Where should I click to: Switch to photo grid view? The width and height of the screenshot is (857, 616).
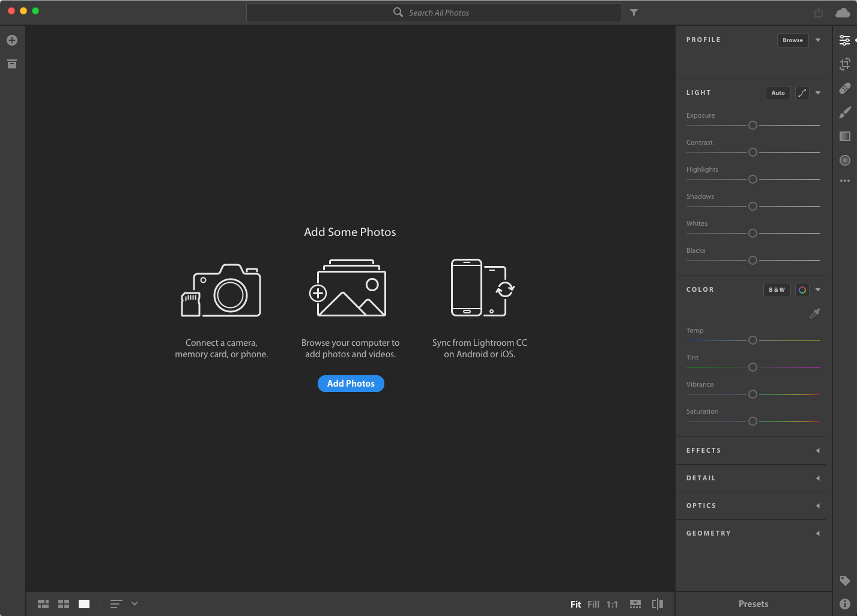[x=43, y=604]
